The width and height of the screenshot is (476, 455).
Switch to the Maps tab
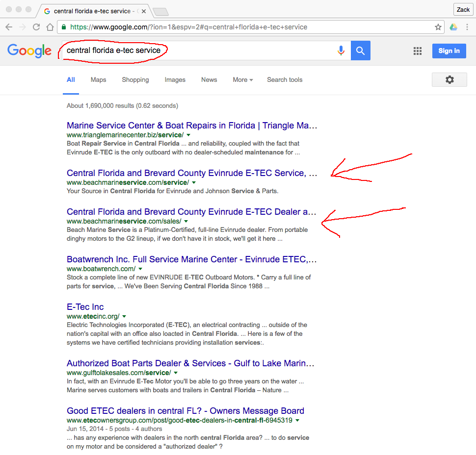[x=98, y=80]
